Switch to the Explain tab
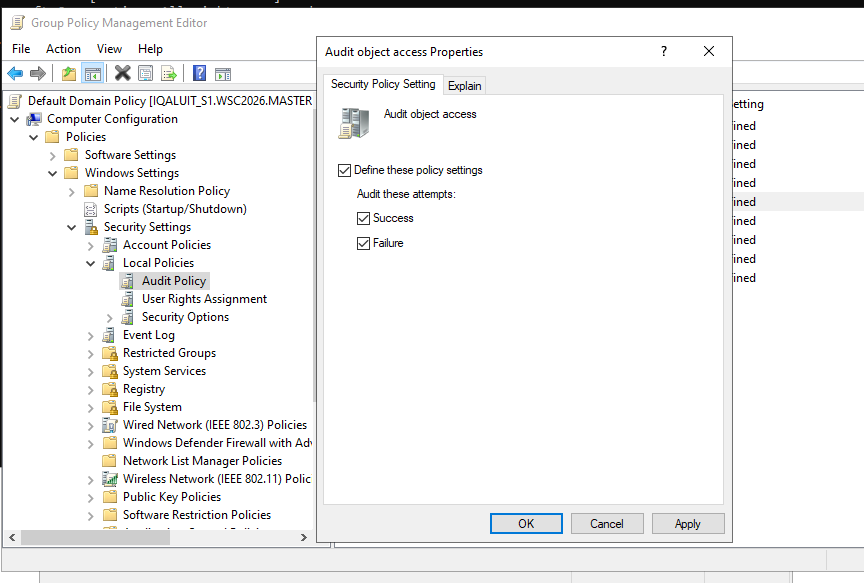 465,86
